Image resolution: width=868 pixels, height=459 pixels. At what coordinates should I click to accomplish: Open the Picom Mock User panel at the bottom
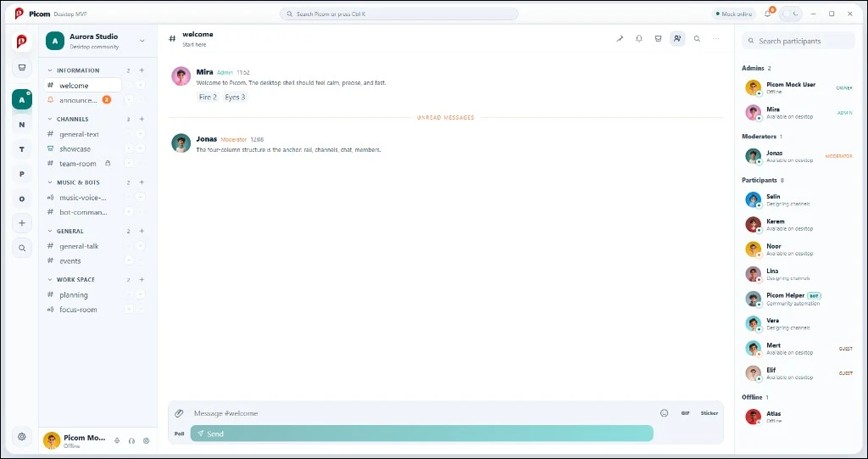point(75,440)
